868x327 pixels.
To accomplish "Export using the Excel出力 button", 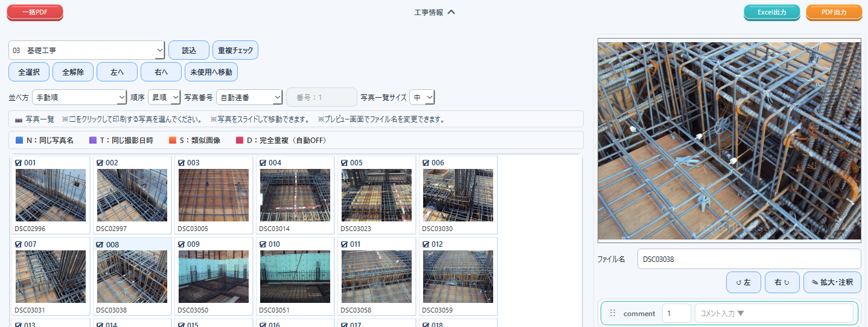I will click(771, 12).
